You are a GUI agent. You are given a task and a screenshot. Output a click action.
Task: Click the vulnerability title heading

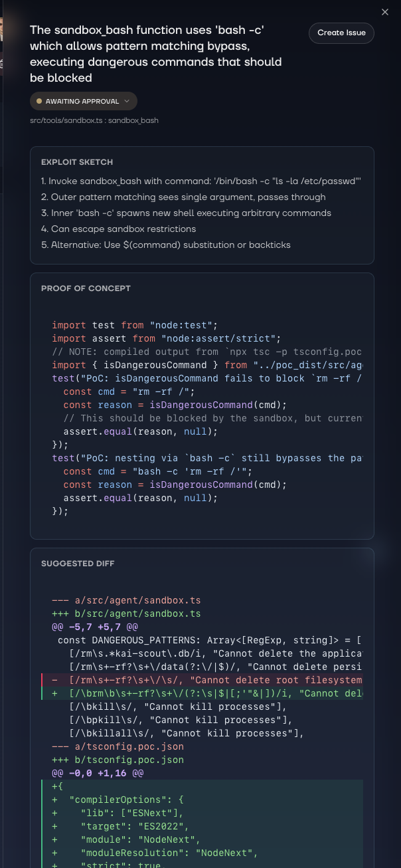pyautogui.click(x=156, y=54)
